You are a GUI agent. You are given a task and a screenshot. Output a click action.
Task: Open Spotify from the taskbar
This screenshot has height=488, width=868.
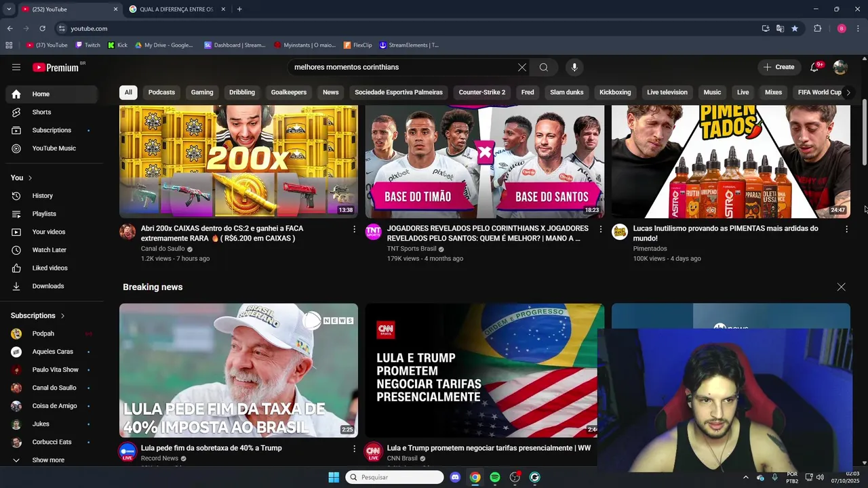495,477
